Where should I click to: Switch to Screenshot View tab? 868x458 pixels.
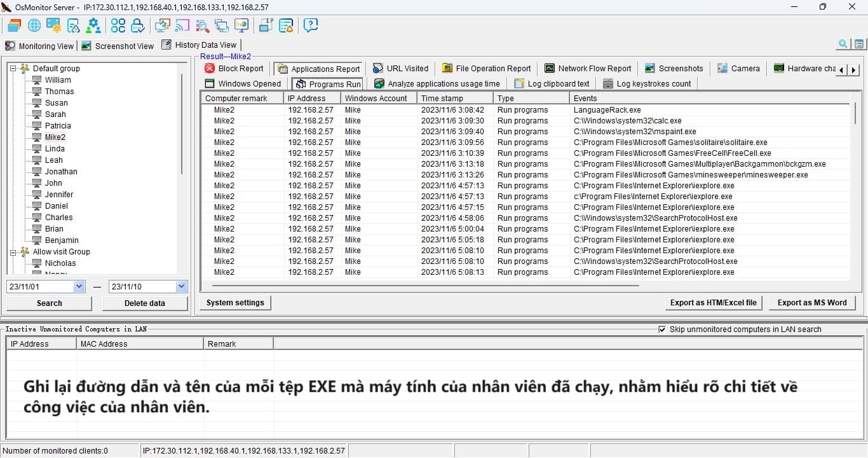pyautogui.click(x=118, y=46)
